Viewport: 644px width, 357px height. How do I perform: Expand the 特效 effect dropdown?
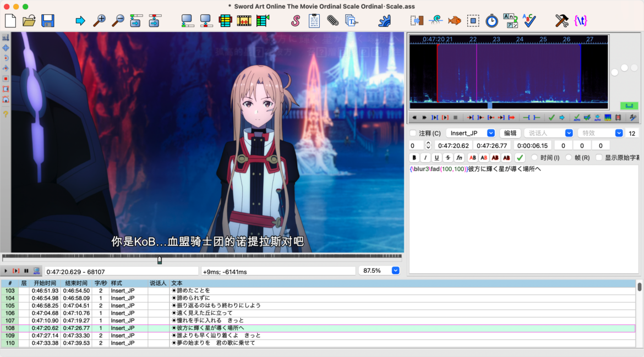pyautogui.click(x=619, y=133)
